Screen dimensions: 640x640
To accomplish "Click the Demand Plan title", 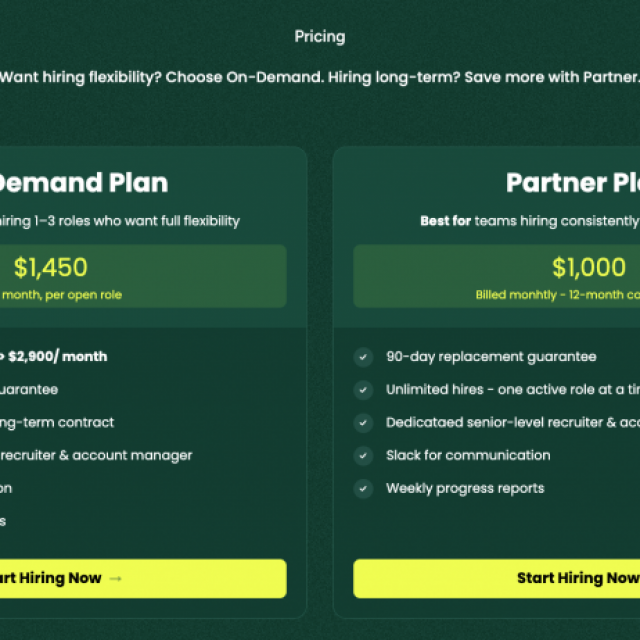I will [84, 182].
